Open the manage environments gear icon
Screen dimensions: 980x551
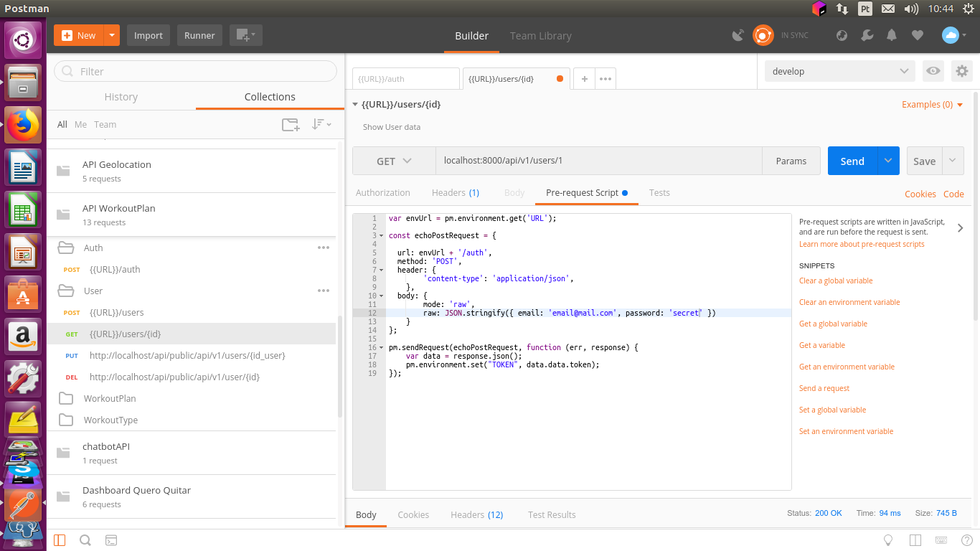pos(962,71)
